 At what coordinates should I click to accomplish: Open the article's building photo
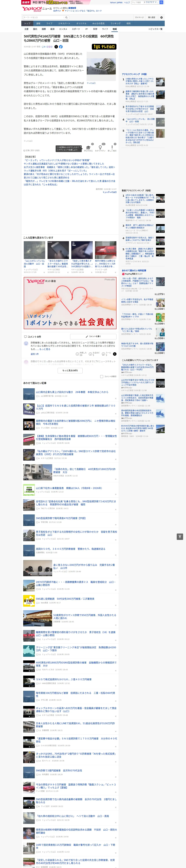pos(101,66)
